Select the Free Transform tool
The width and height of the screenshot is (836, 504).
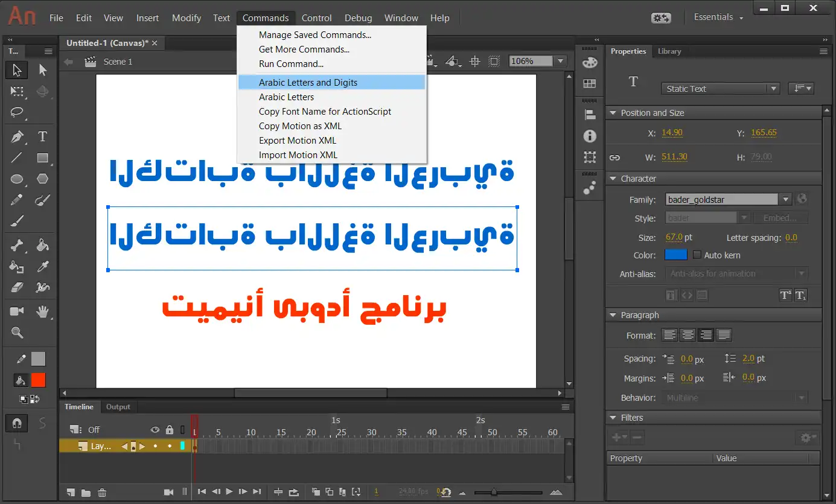tap(17, 92)
